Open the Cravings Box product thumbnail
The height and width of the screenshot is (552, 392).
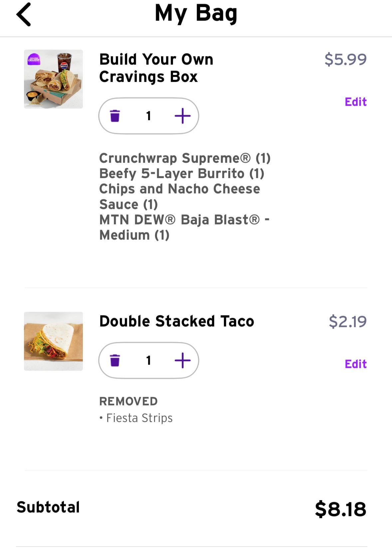[53, 79]
